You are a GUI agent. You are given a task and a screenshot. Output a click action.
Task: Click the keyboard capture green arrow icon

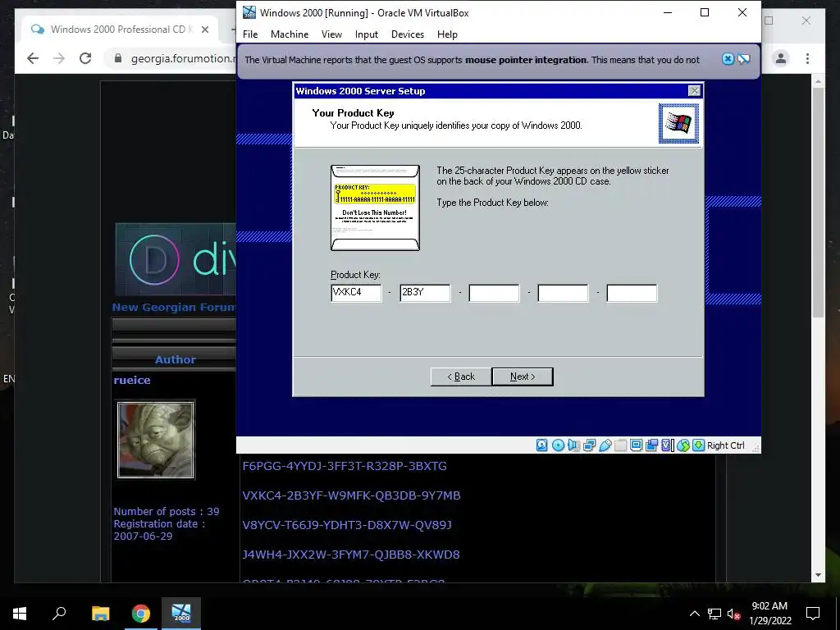point(698,445)
